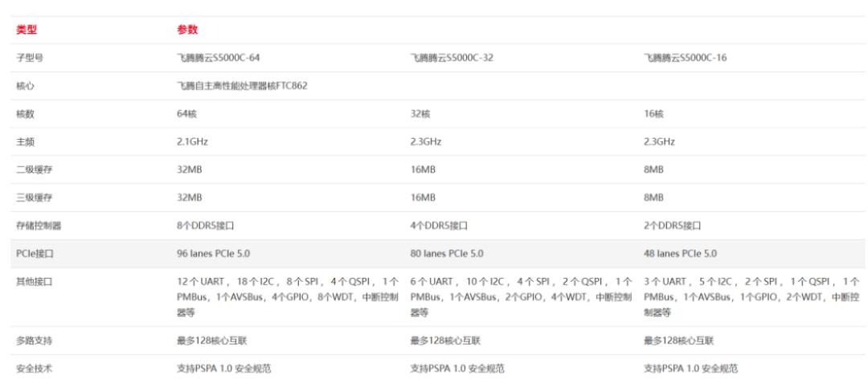Click the 其他接口 row label
Image resolution: width=868 pixels, height=383 pixels.
(x=35, y=282)
